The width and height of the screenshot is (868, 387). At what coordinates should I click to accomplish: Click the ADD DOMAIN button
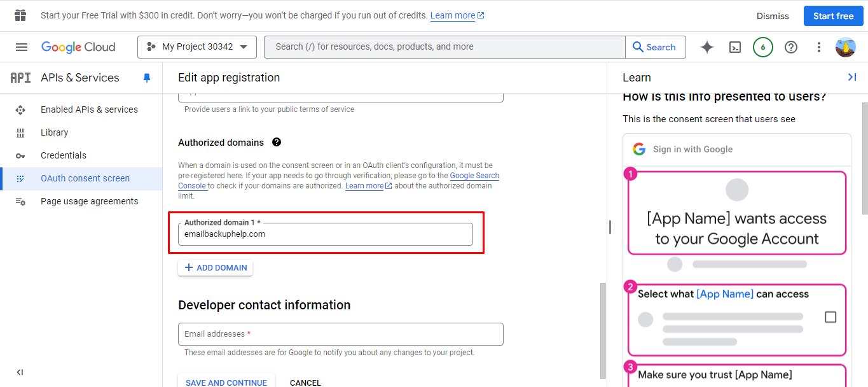[216, 268]
